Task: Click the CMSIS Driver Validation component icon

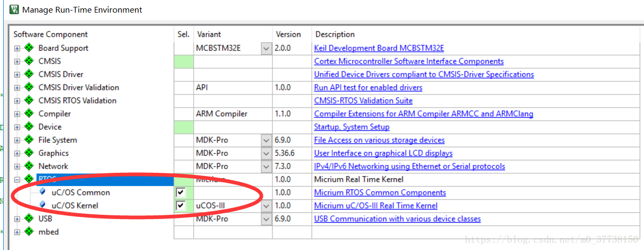Action: click(x=29, y=87)
